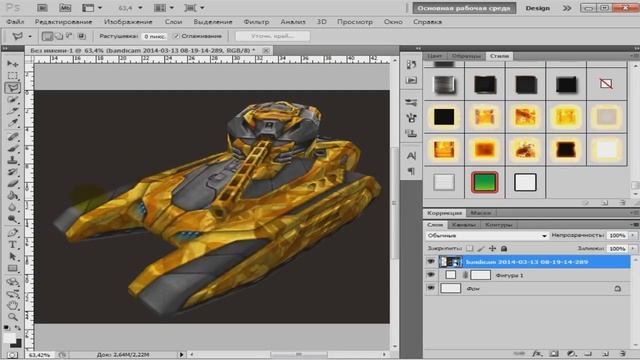Image resolution: width=640 pixels, height=360 pixels.
Task: Select the Hand tool
Action: click(13, 305)
